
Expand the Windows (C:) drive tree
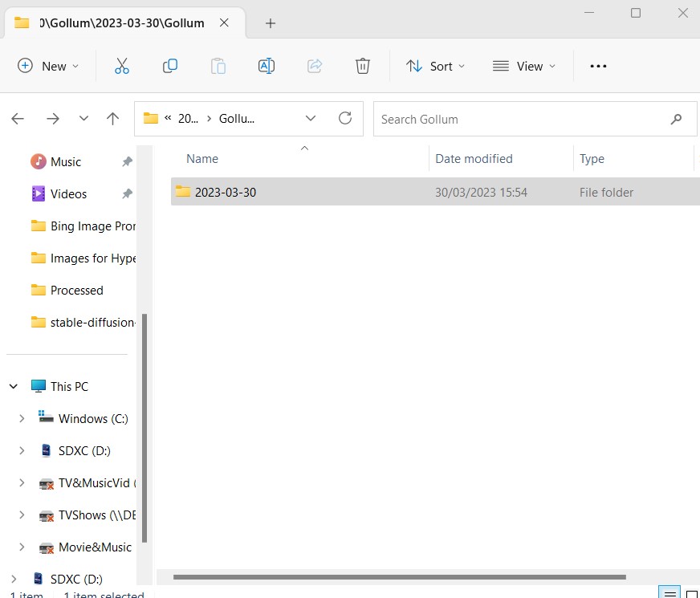22,418
